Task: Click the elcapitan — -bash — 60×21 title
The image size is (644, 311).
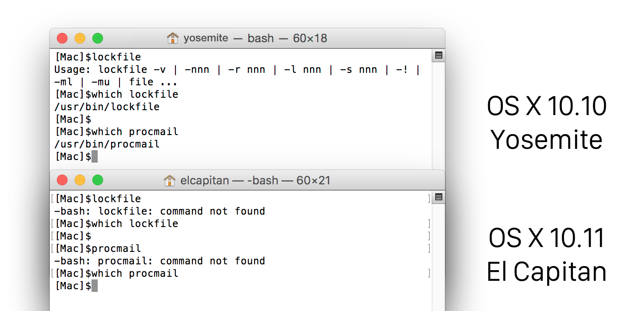Action: pos(255,180)
